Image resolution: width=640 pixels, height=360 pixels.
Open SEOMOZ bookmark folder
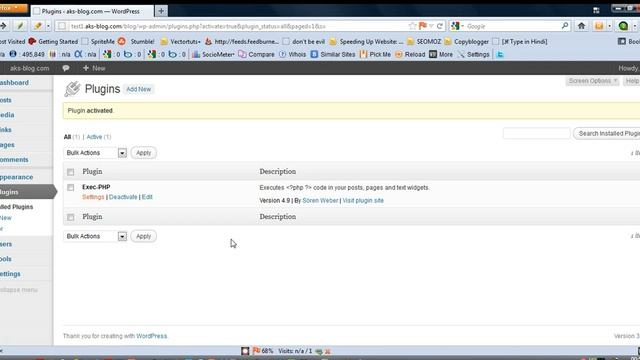click(424, 42)
